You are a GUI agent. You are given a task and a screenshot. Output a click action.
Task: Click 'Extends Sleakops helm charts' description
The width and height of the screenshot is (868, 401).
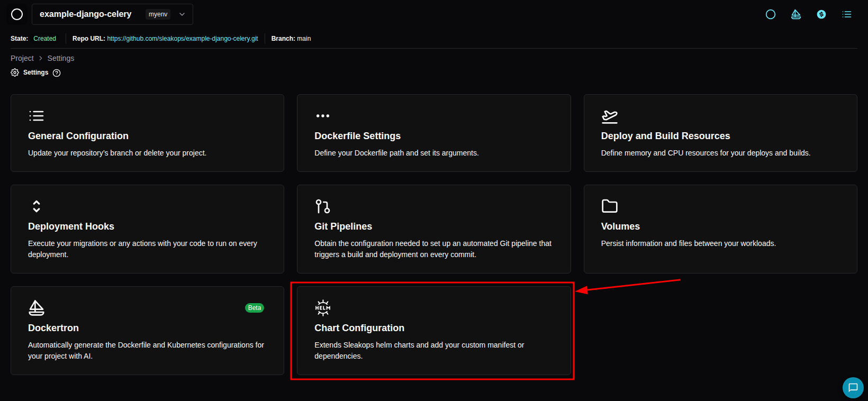click(x=419, y=350)
